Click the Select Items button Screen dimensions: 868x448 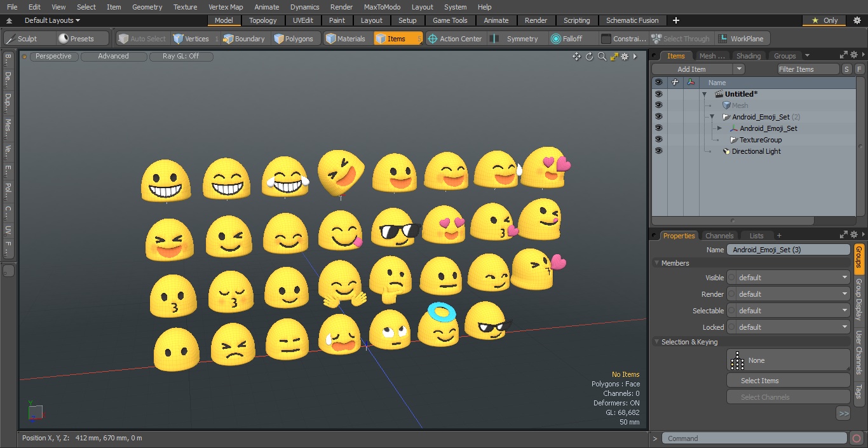coord(789,381)
